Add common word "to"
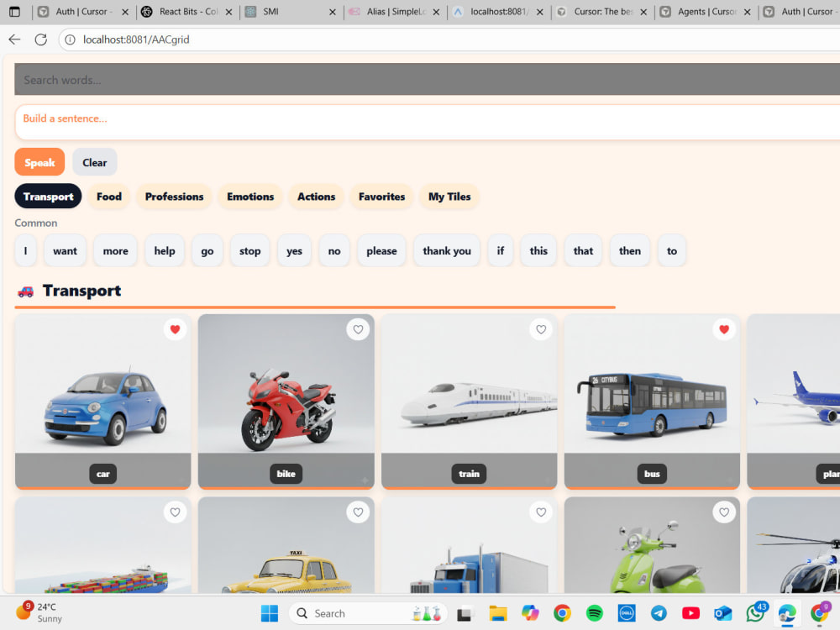The width and height of the screenshot is (840, 630). click(672, 250)
